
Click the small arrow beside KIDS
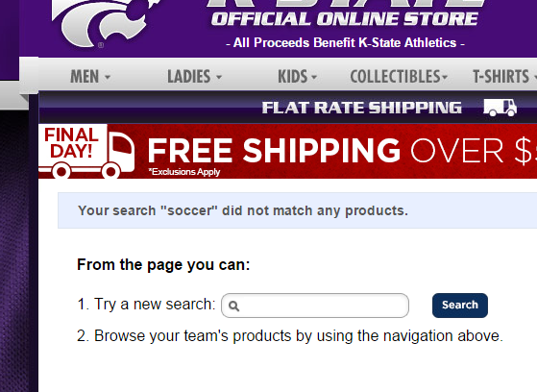tap(314, 78)
